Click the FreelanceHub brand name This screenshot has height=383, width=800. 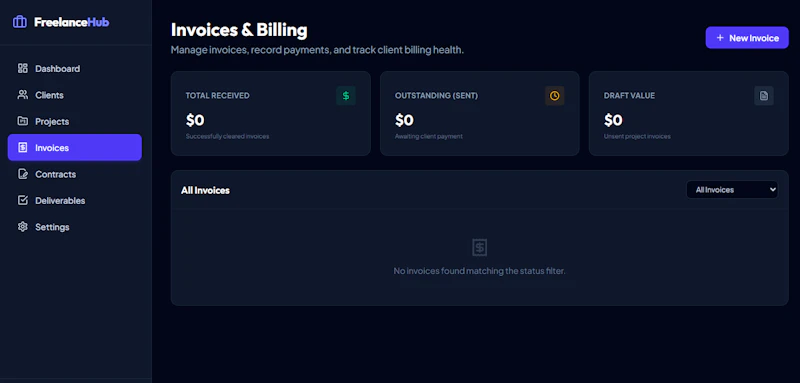point(71,22)
